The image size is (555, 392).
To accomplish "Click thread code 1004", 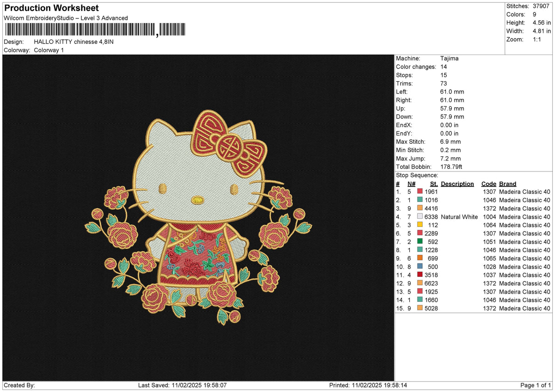I will pos(489,217).
